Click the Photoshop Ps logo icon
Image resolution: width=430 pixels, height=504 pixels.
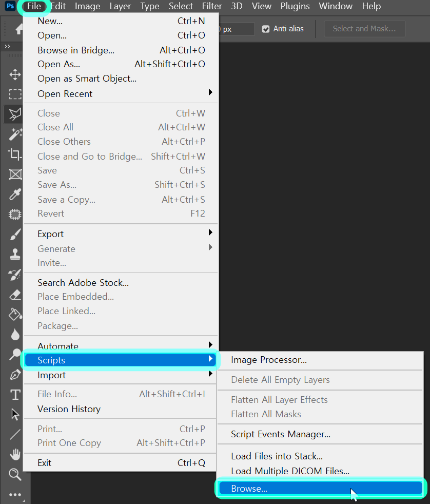point(10,6)
